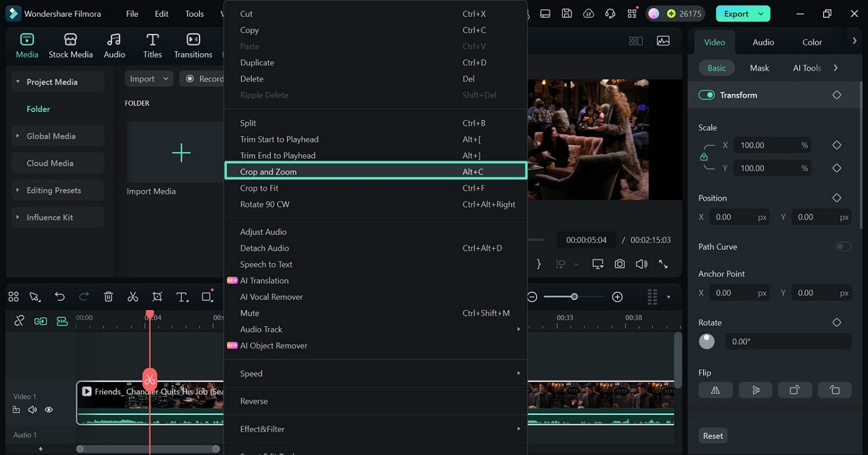Switch to the Audio tab in the right panel

[x=763, y=41]
